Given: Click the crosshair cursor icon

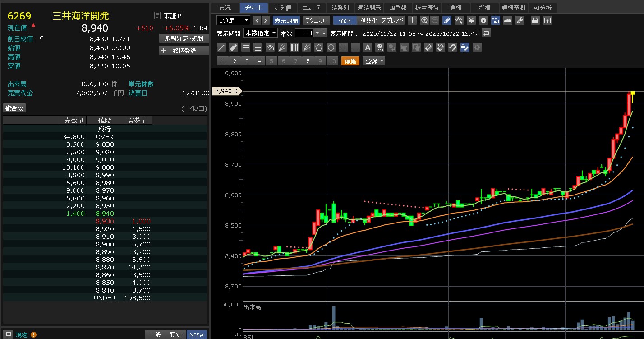Looking at the screenshot, I should [412, 20].
